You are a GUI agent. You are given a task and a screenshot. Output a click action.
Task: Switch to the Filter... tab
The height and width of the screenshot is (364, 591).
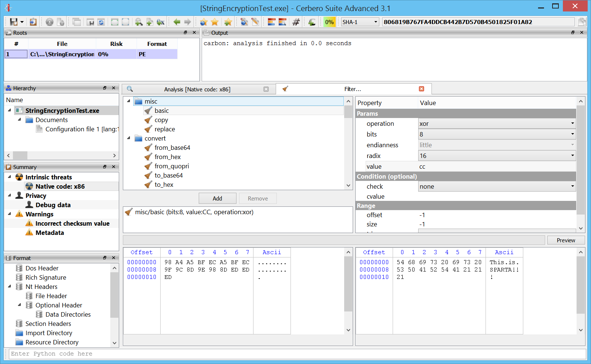click(353, 89)
